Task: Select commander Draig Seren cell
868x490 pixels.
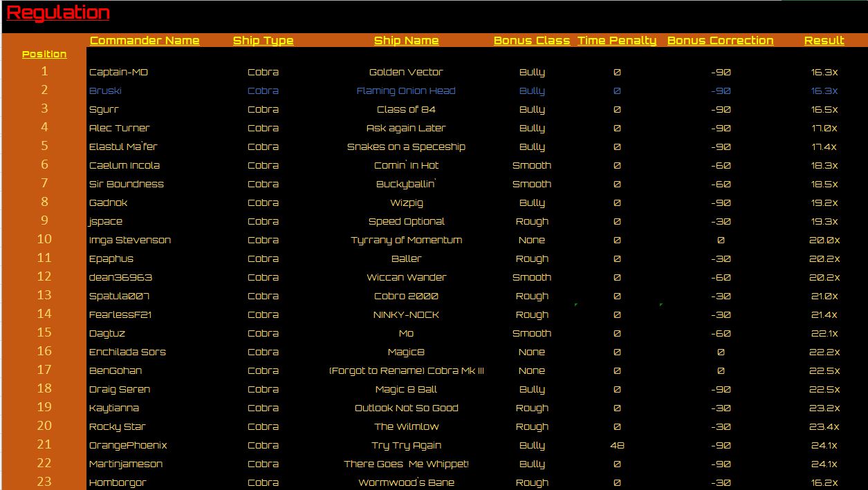Action: pyautogui.click(x=120, y=389)
